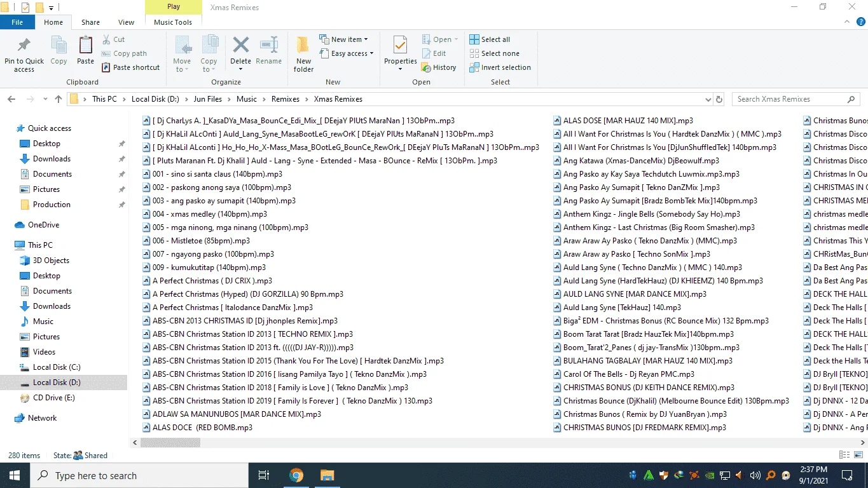The width and height of the screenshot is (868, 488).
Task: Open the Delete dropdown arrow
Action: 240,68
